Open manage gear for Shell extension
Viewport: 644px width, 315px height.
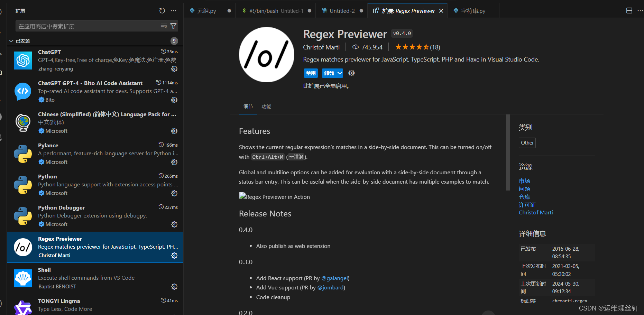(x=174, y=287)
